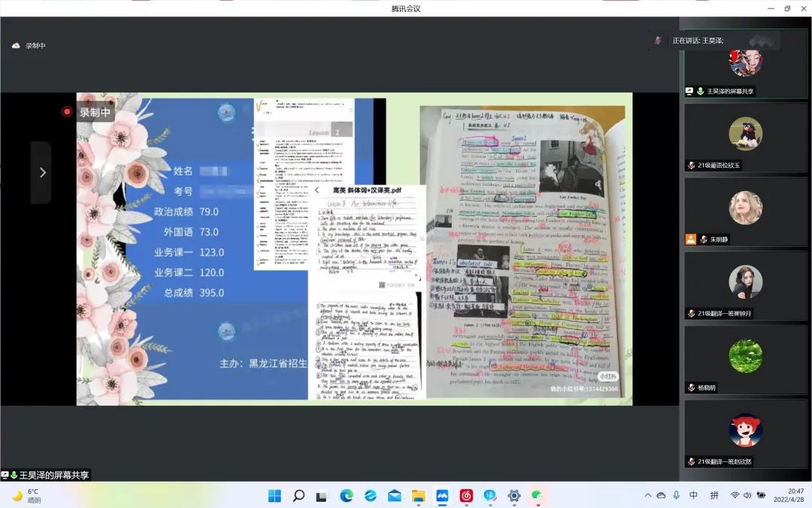
Task: Click the screen share icon beside 王昊泽
Action: [x=689, y=91]
